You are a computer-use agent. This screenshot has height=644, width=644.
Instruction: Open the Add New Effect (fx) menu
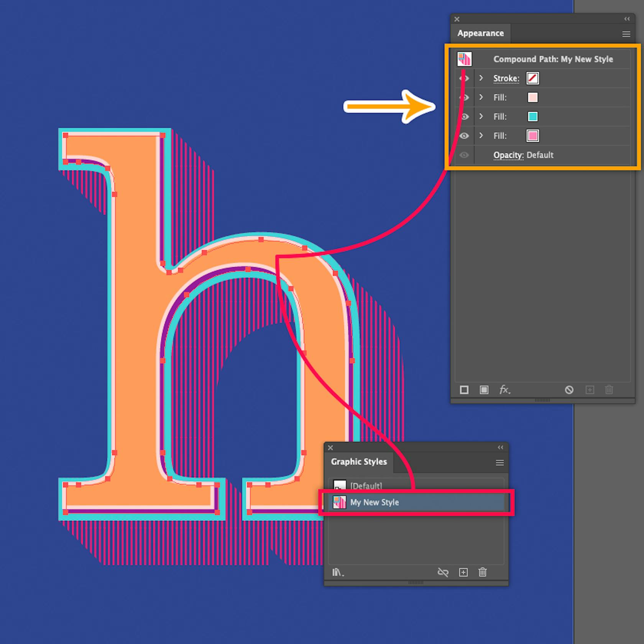(x=504, y=390)
